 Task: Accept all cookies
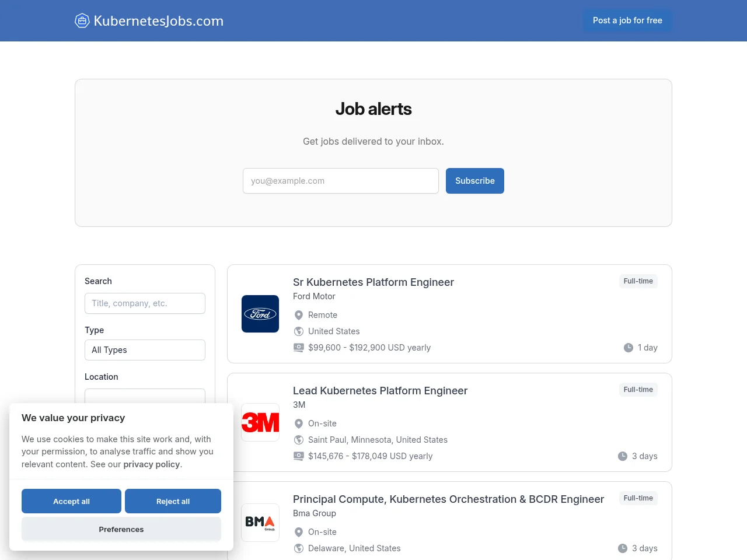point(71,501)
